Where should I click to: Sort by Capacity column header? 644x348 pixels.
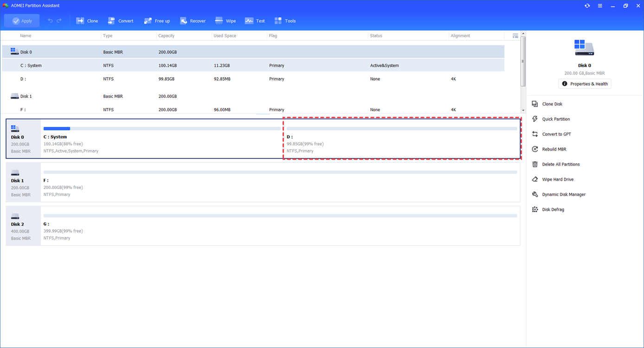(167, 36)
